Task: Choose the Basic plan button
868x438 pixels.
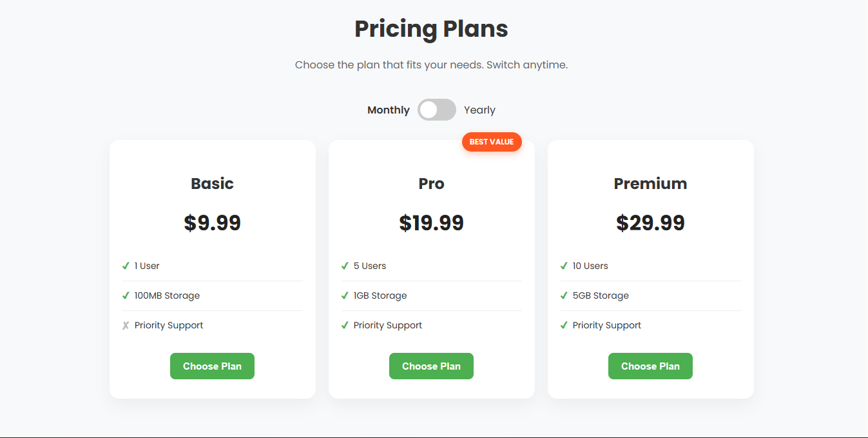Action: (x=212, y=366)
